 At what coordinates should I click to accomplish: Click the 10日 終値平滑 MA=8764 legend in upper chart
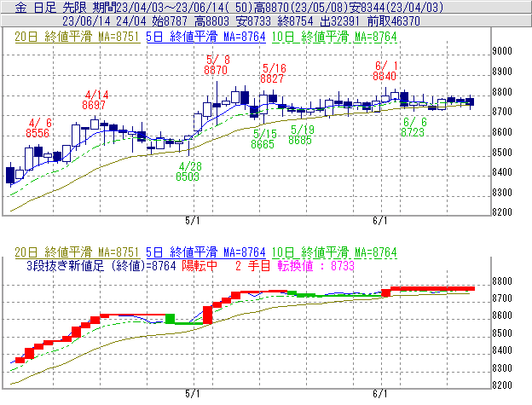click(x=334, y=37)
